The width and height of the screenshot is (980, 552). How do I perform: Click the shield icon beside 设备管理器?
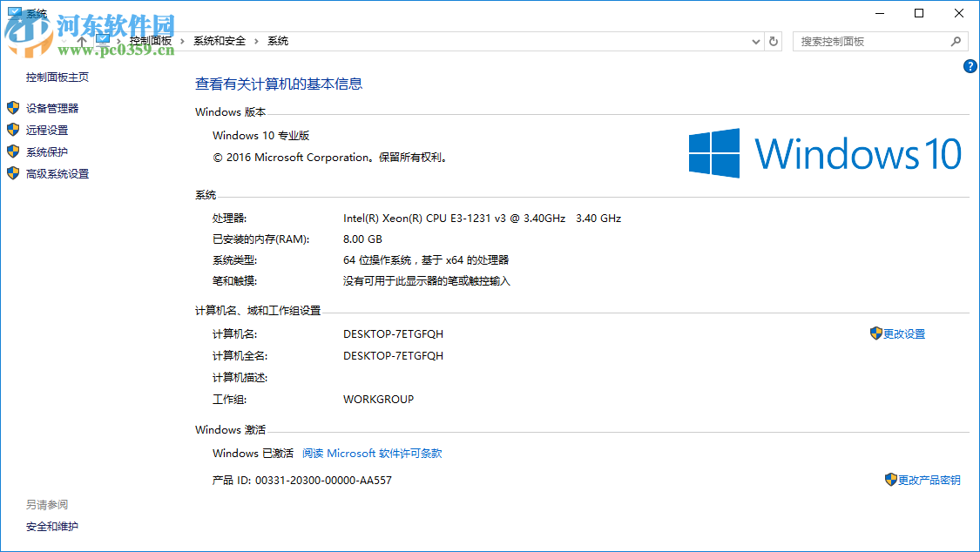coord(12,107)
